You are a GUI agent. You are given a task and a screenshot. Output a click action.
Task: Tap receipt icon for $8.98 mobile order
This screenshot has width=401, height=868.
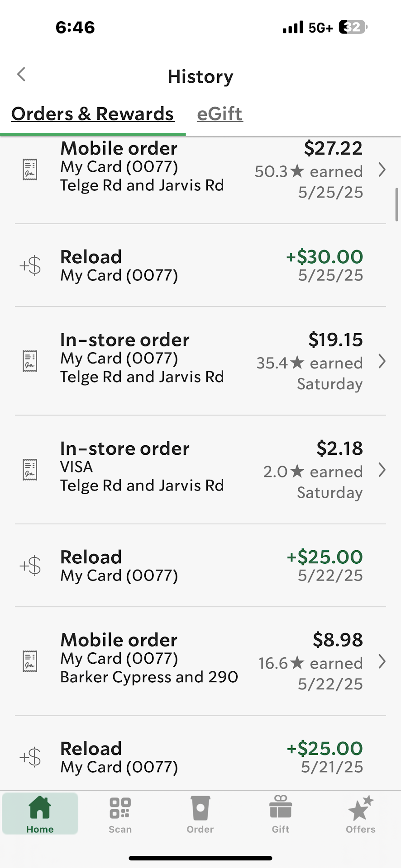pos(30,661)
